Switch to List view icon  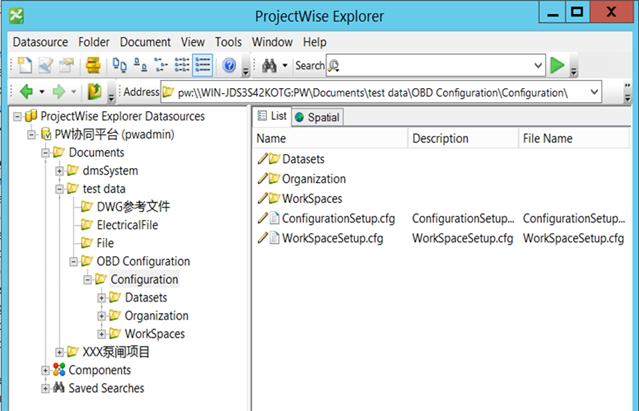[182, 65]
